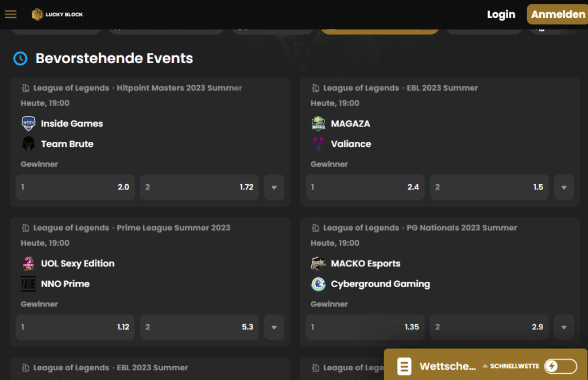Viewport: 588px width, 380px height.
Task: Bet on Team Brute at 1.72
Action: pos(199,187)
